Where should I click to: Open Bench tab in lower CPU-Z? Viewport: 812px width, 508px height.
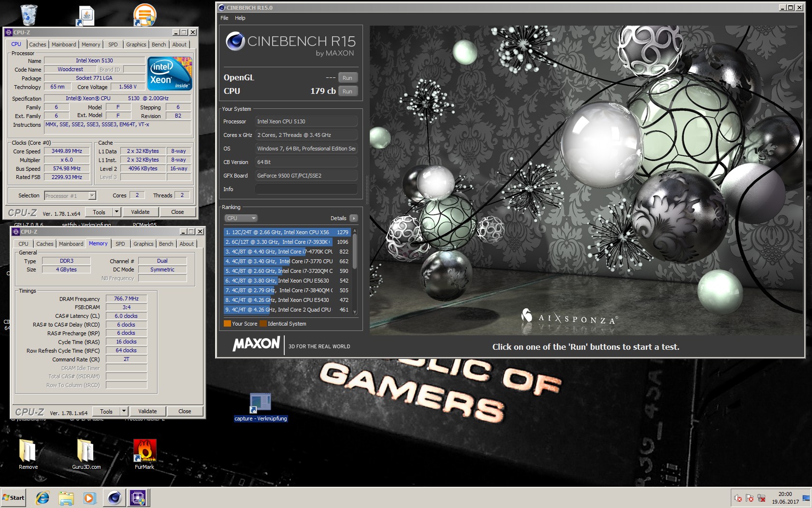pyautogui.click(x=166, y=244)
